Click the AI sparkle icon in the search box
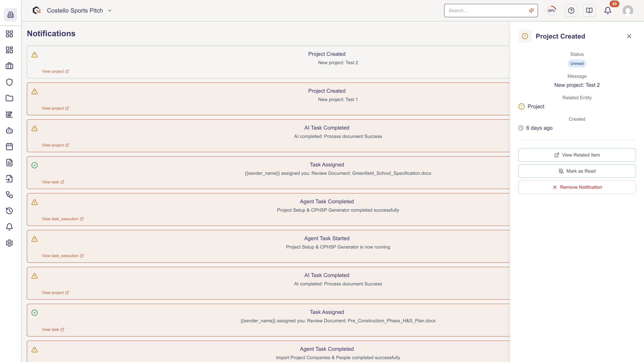Viewport: 644px width, 362px height. coord(531,11)
